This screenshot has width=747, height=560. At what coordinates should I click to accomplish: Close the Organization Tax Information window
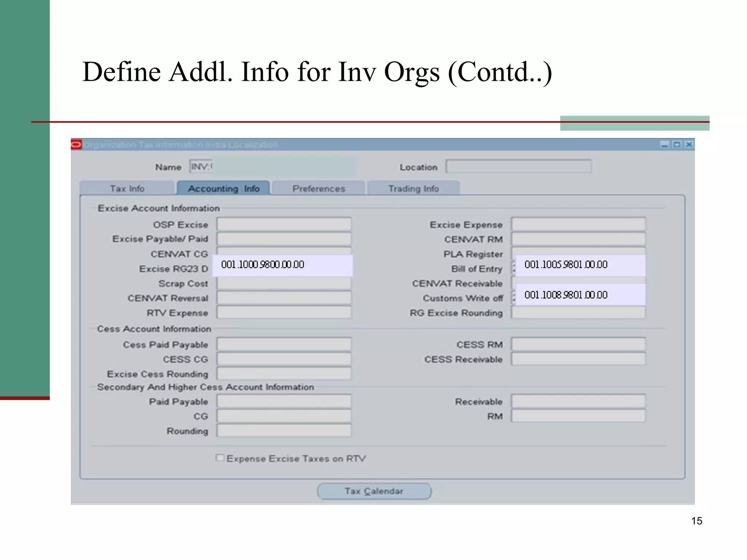pyautogui.click(x=689, y=145)
